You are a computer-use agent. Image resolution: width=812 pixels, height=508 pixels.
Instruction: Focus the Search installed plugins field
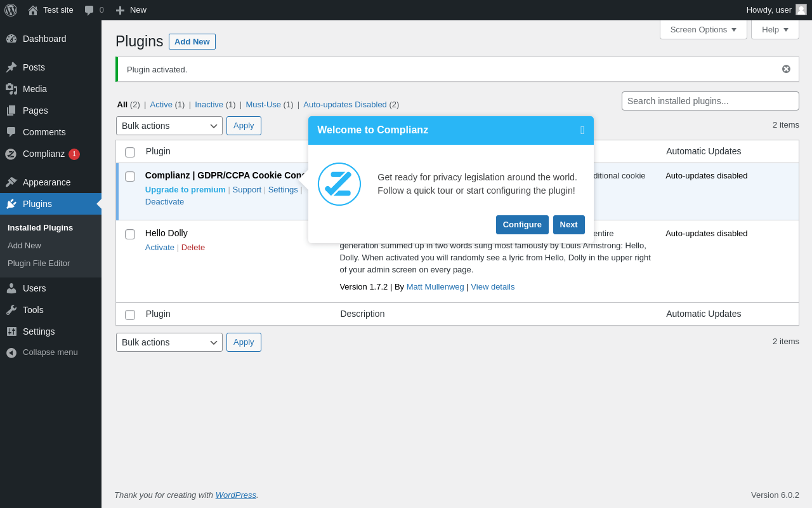[710, 101]
